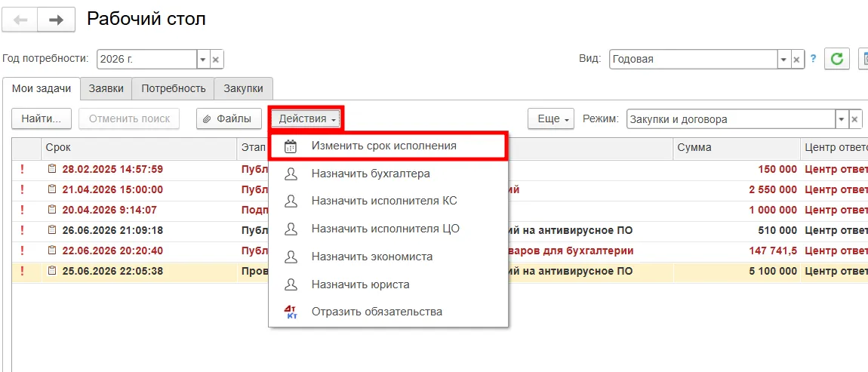Click the Год потребности field showing 2026 г.
The width and height of the screenshot is (868, 372).
tap(146, 59)
